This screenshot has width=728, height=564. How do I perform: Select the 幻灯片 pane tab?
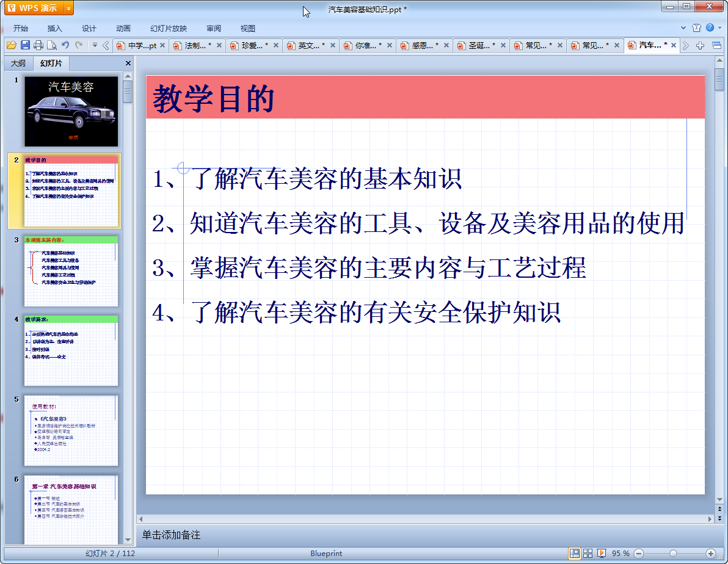pos(51,63)
